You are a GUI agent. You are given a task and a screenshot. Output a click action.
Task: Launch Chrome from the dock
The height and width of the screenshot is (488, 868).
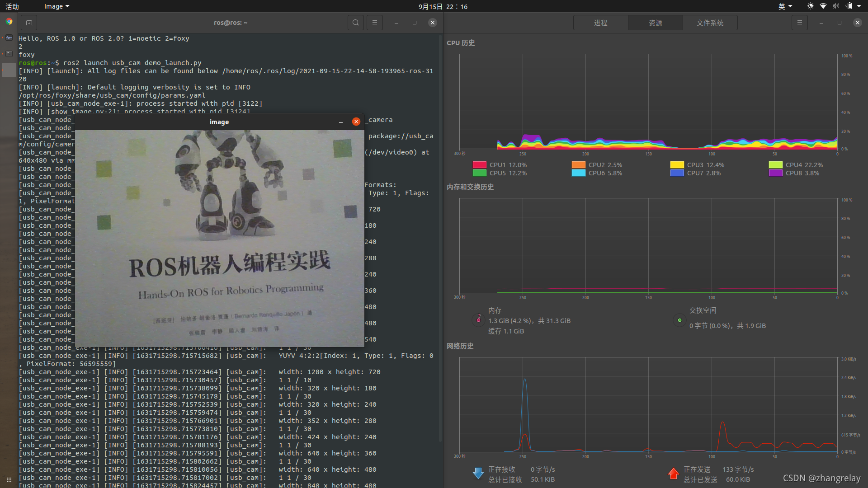click(9, 22)
